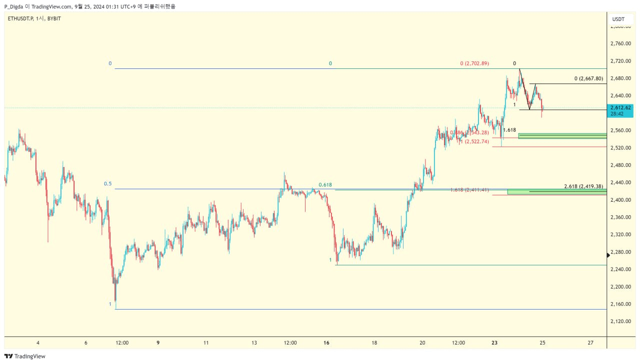
Task: Click the ETHUSDT.P, 1시, BYBIT symbol title
Action: point(34,18)
